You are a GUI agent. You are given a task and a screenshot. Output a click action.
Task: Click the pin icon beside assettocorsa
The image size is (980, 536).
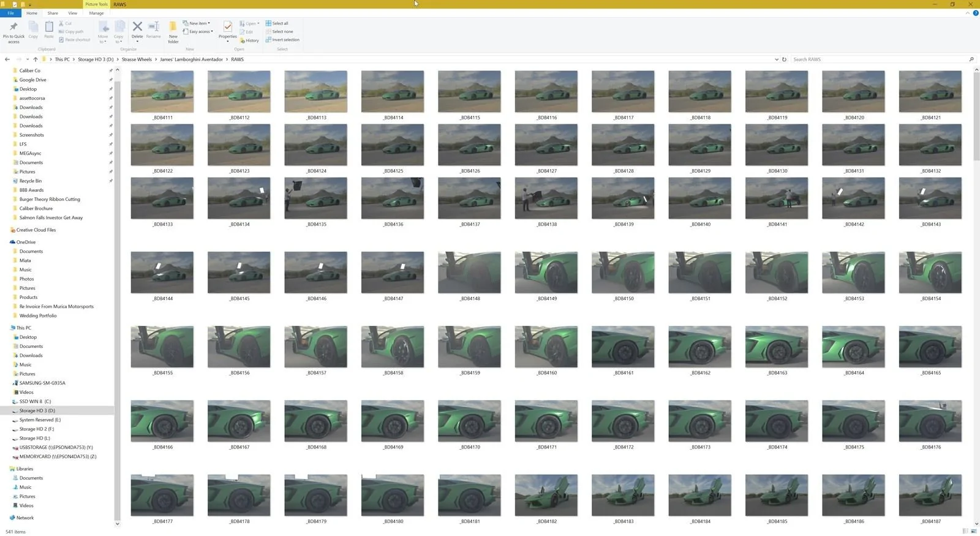[x=111, y=98]
